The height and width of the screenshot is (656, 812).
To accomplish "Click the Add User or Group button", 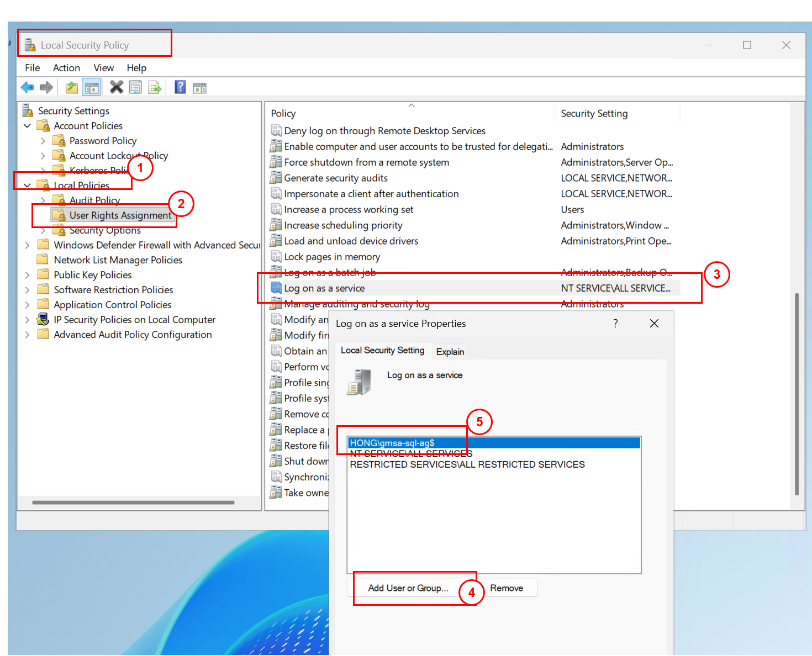I will (408, 588).
